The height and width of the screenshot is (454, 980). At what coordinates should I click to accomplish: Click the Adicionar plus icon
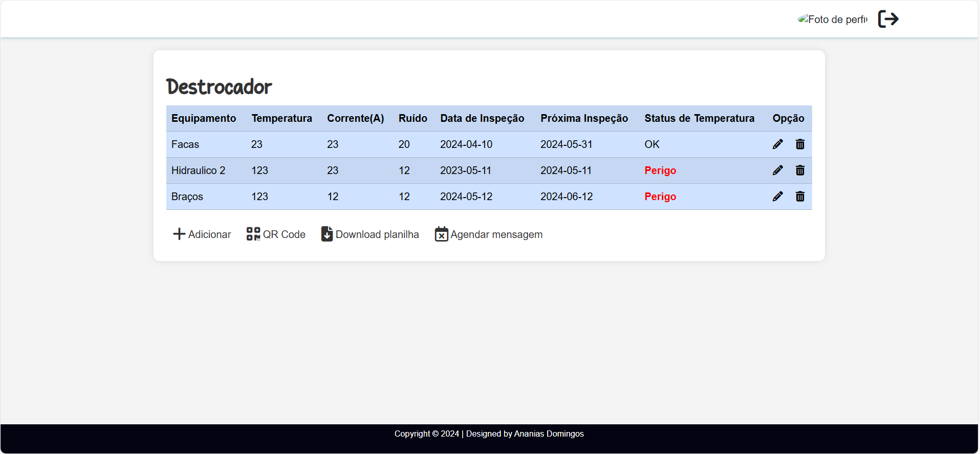point(179,234)
